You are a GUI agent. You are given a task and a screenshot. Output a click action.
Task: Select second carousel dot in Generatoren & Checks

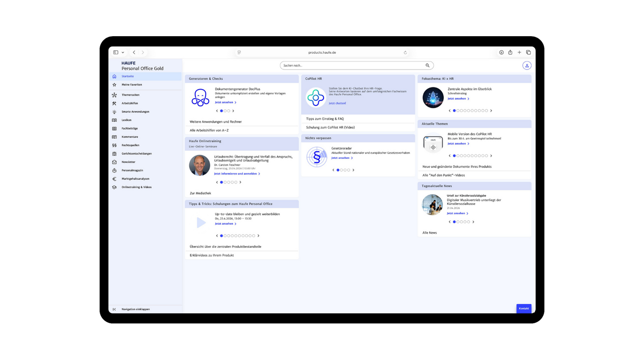pyautogui.click(x=225, y=111)
